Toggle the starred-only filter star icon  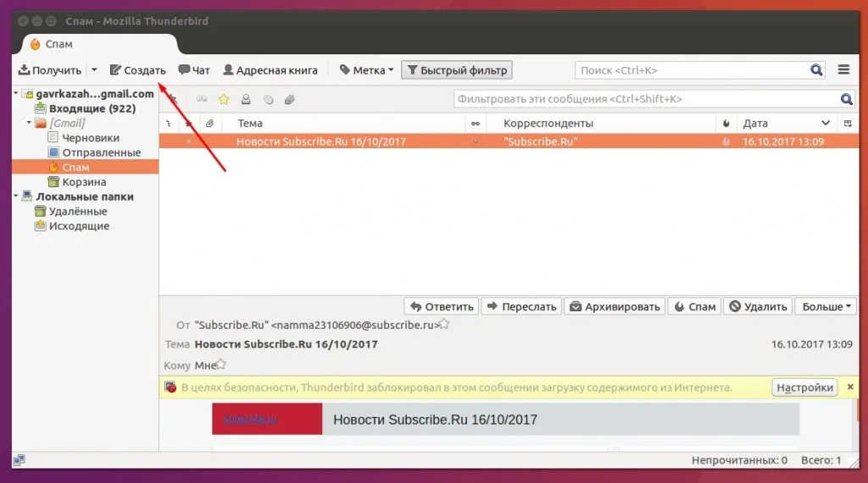coord(224,99)
